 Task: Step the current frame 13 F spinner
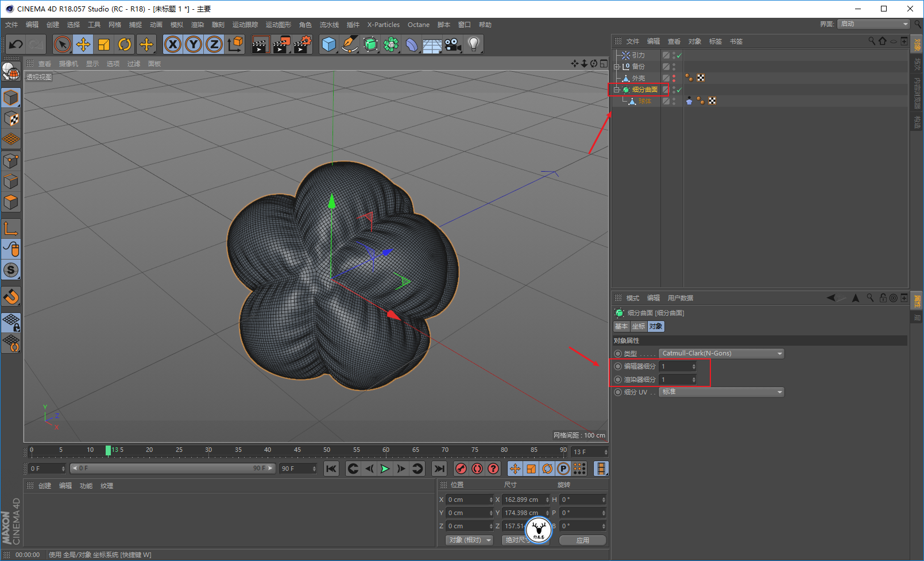click(x=605, y=452)
